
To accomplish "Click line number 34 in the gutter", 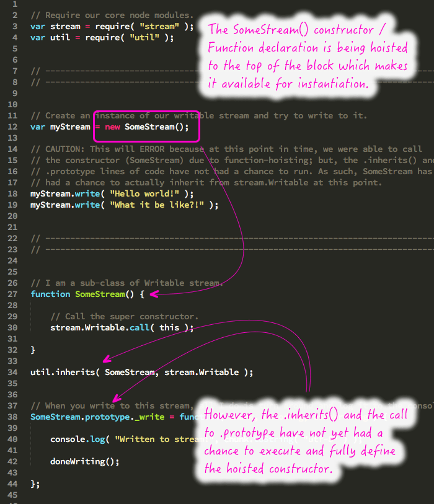I will (x=12, y=372).
